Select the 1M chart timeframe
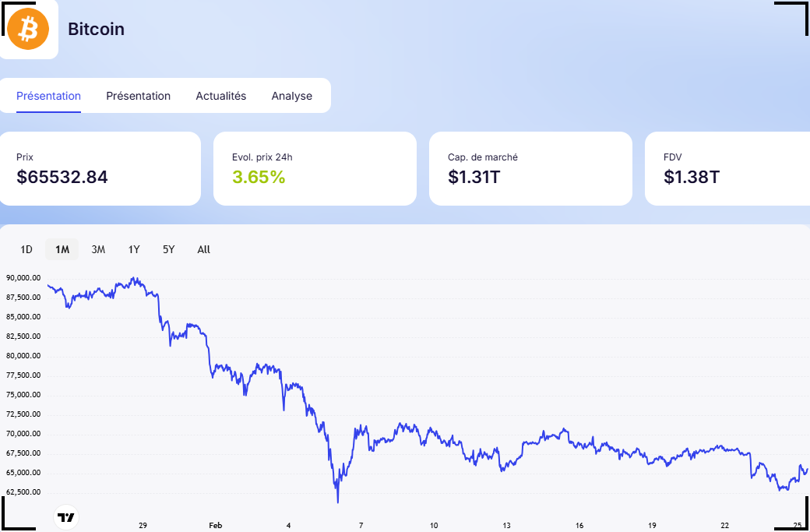The width and height of the screenshot is (810, 532). pos(62,249)
